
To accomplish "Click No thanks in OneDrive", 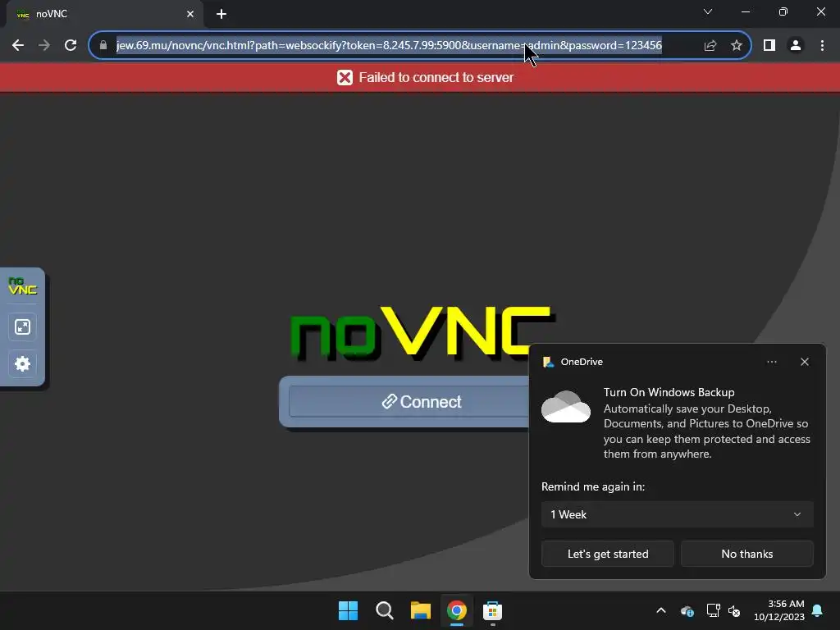I will pos(746,554).
